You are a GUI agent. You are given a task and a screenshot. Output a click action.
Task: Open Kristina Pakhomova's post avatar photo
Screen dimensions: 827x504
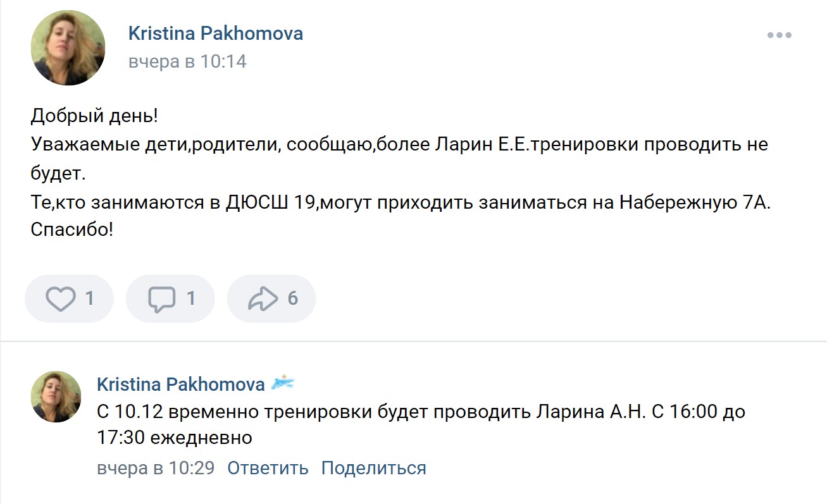coord(68,47)
